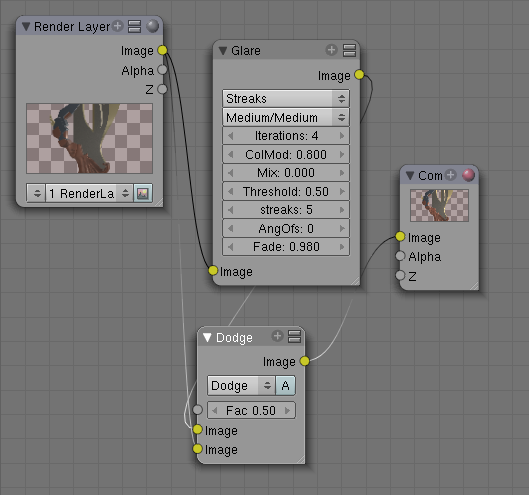This screenshot has width=529, height=495.
Task: Open scene selector arrows in Render Layer node
Action: click(36, 193)
